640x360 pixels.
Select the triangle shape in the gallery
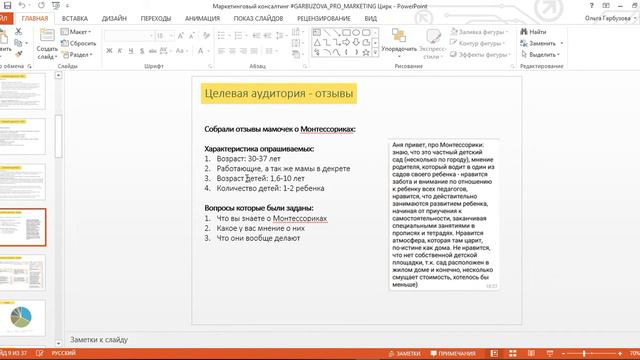tap(317, 42)
